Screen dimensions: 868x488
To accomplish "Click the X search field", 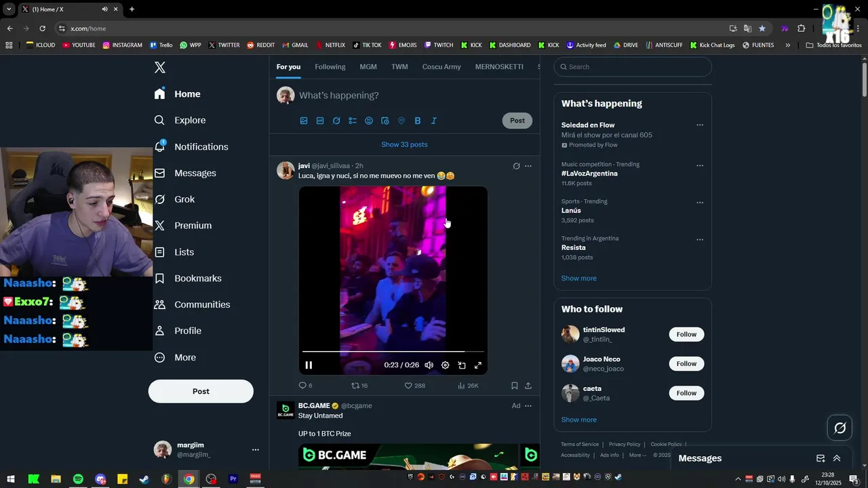I will [x=633, y=67].
